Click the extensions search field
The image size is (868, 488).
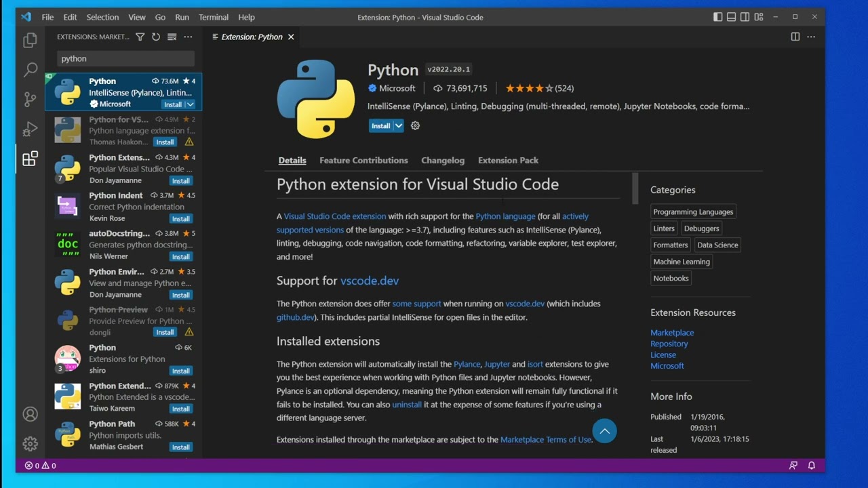[x=125, y=58]
